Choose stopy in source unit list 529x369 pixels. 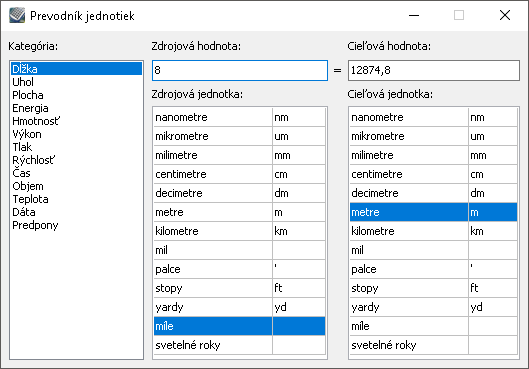[x=240, y=288]
